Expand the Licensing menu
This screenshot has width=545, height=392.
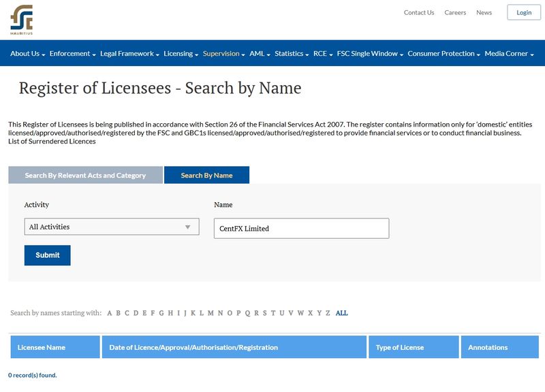pyautogui.click(x=181, y=54)
